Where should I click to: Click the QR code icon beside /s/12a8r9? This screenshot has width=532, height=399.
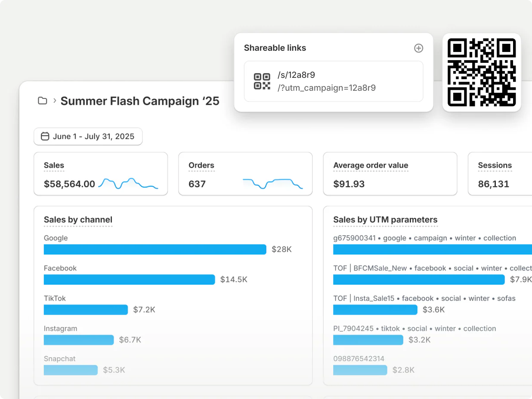[x=262, y=81]
